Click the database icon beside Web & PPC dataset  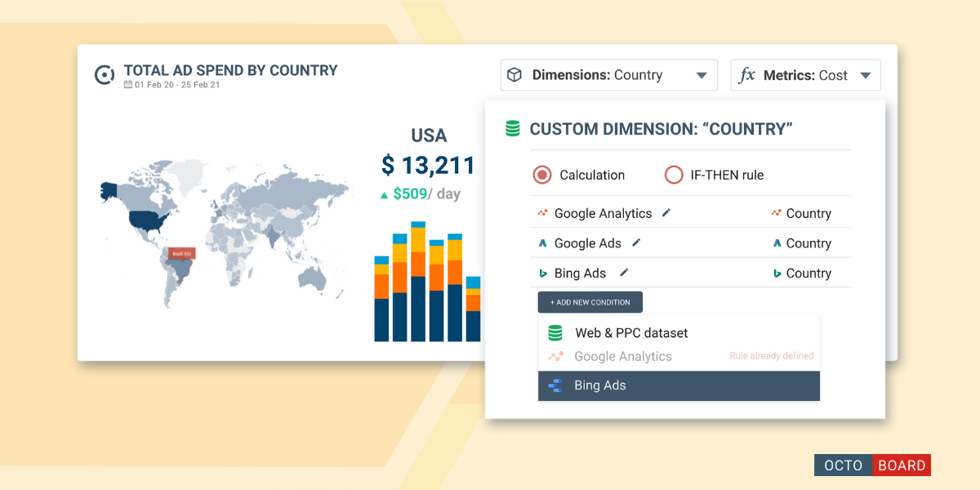click(x=555, y=333)
